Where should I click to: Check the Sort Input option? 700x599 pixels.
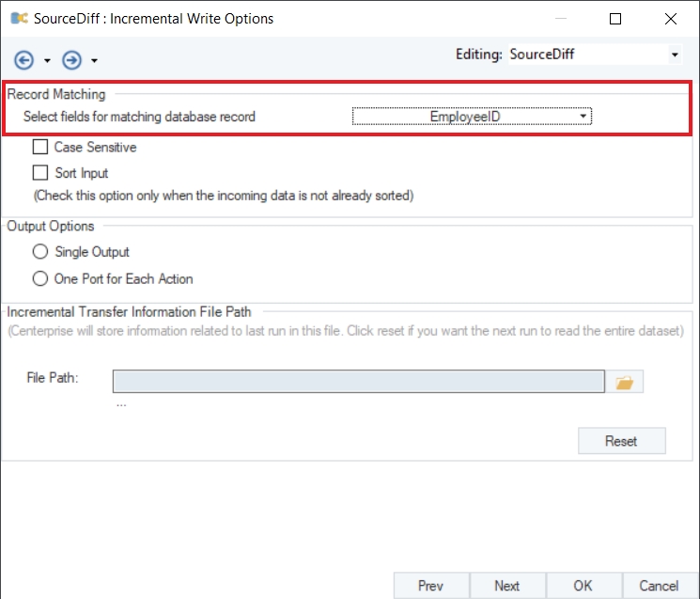tap(40, 173)
